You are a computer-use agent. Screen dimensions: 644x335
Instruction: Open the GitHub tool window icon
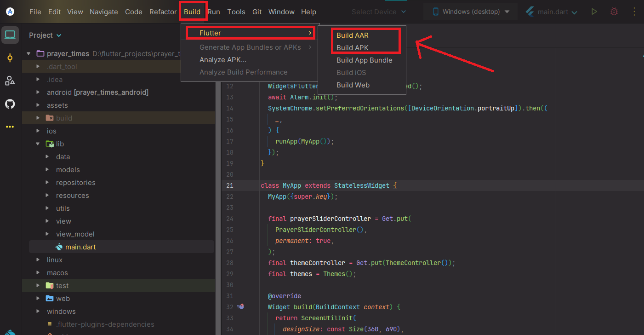(10, 104)
